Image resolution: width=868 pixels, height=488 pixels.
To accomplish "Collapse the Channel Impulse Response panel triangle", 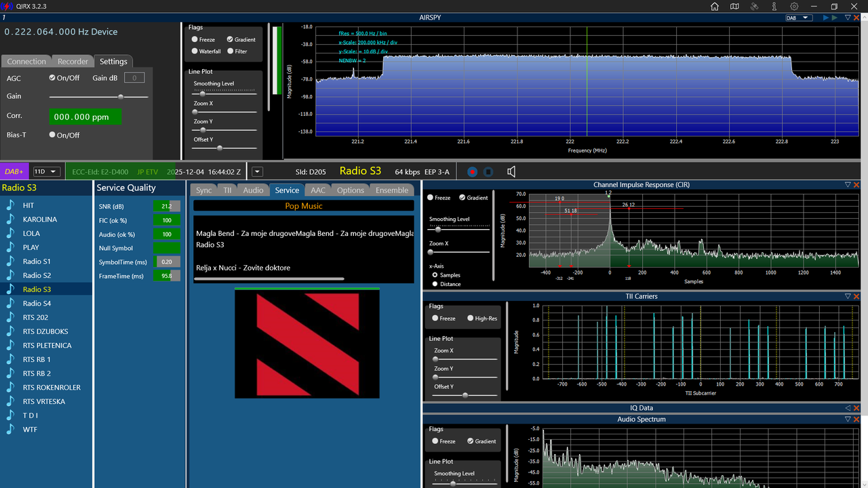I will [x=848, y=184].
